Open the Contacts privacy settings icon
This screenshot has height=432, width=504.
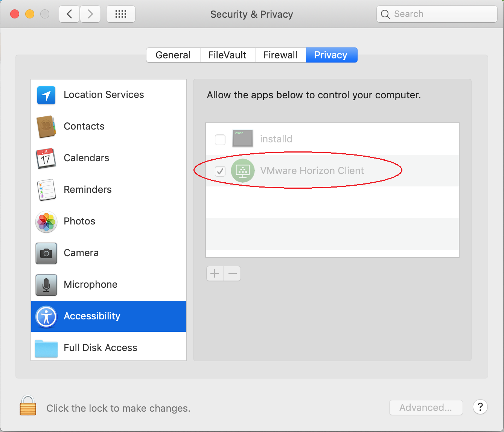pos(46,127)
